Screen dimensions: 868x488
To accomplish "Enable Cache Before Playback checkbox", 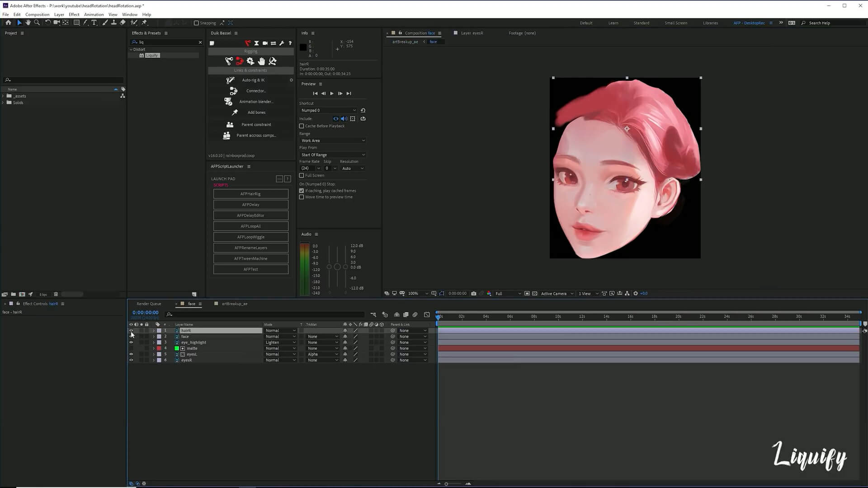I will coord(302,126).
